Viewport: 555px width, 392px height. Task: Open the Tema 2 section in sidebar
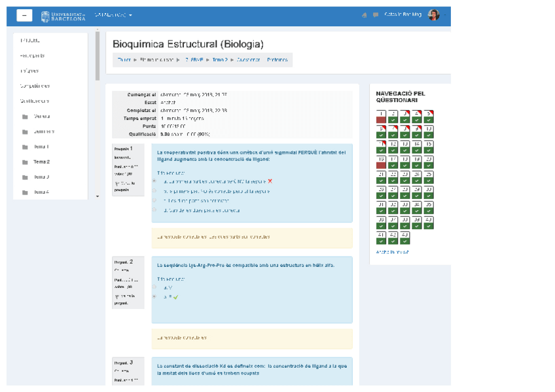pos(41,162)
